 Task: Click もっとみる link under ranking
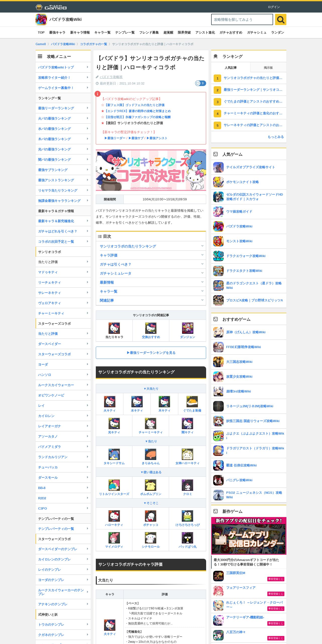click(276, 137)
